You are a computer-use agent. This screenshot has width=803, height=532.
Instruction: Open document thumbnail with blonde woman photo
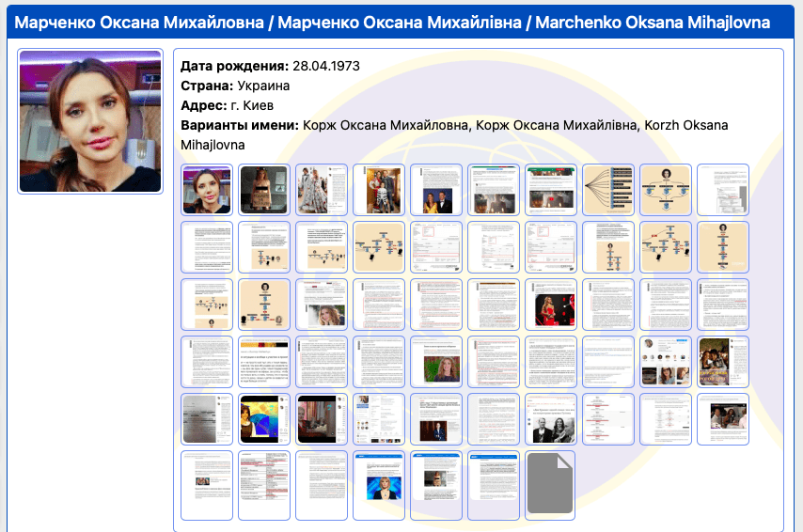[322, 305]
